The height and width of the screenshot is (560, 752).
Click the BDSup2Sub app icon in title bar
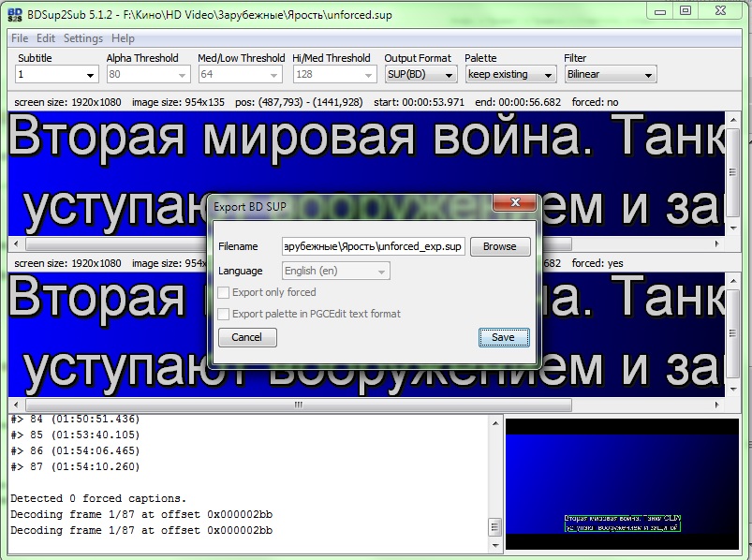click(15, 15)
